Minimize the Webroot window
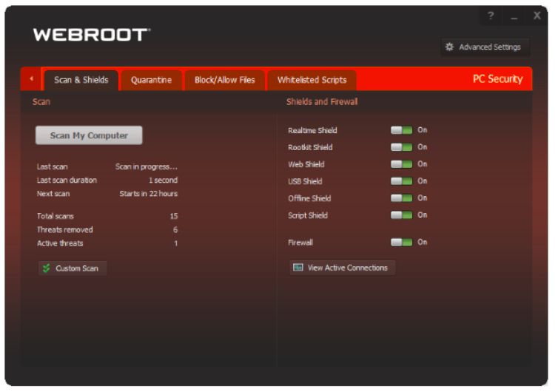The image size is (555, 392). (x=514, y=16)
